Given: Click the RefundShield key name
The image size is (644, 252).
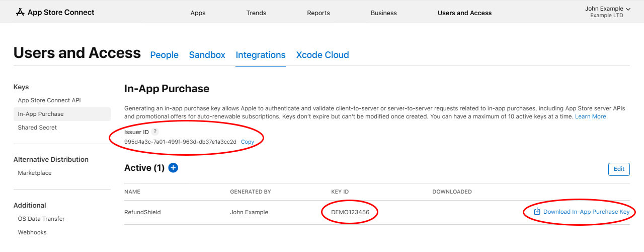Looking at the screenshot, I should click(142, 212).
